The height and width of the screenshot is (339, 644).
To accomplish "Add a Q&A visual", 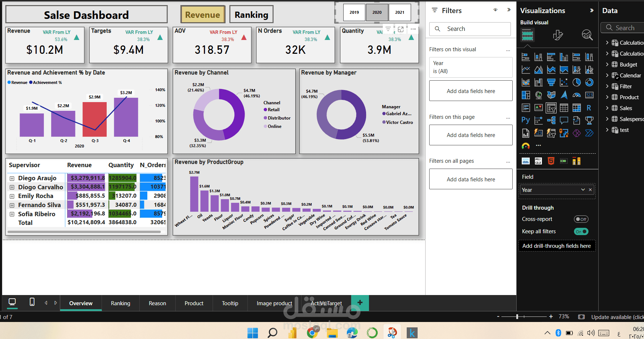I will [x=564, y=120].
